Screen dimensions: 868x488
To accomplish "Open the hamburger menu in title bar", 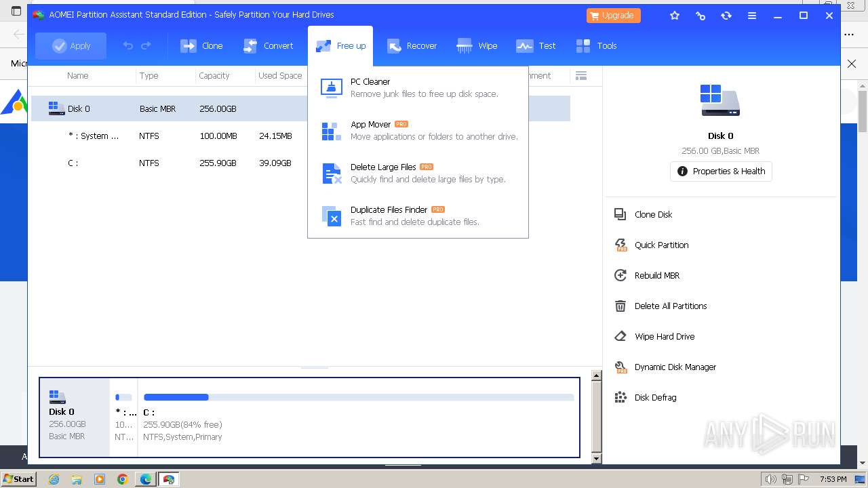I will click(752, 16).
